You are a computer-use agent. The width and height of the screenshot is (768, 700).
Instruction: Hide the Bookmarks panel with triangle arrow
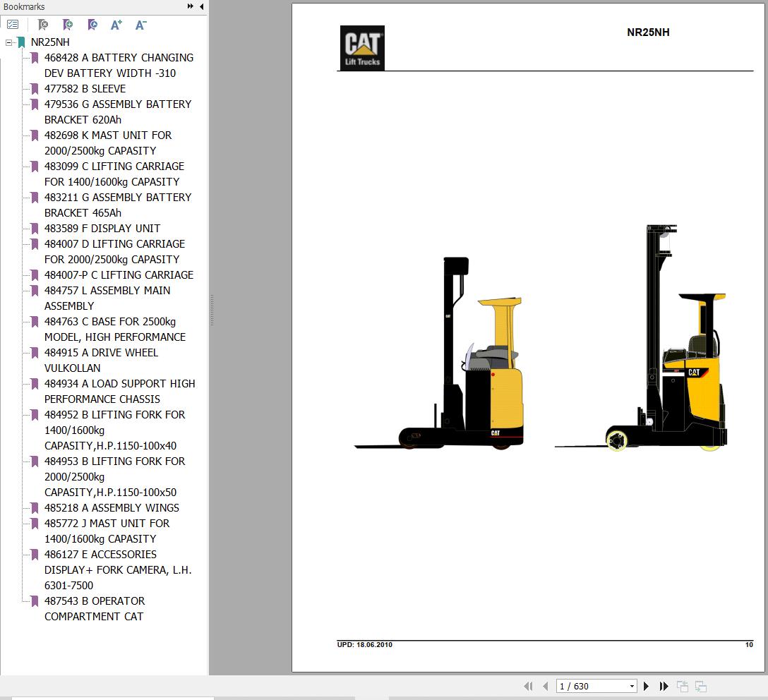tap(200, 6)
